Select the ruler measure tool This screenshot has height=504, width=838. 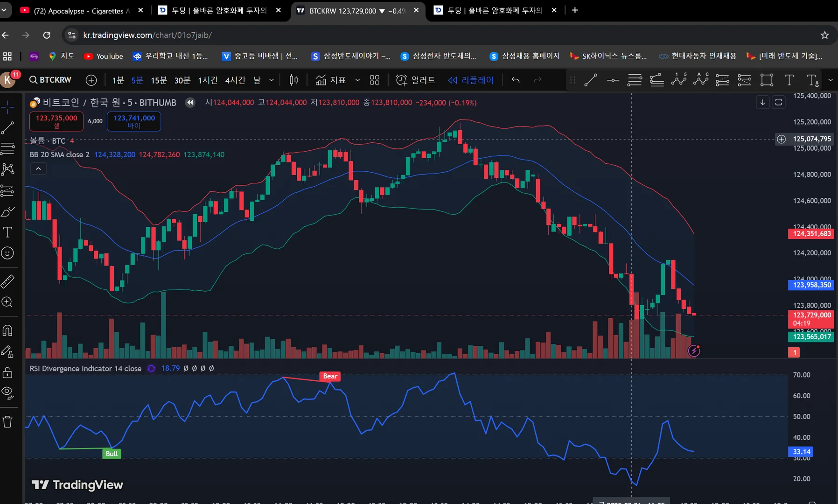pos(7,281)
